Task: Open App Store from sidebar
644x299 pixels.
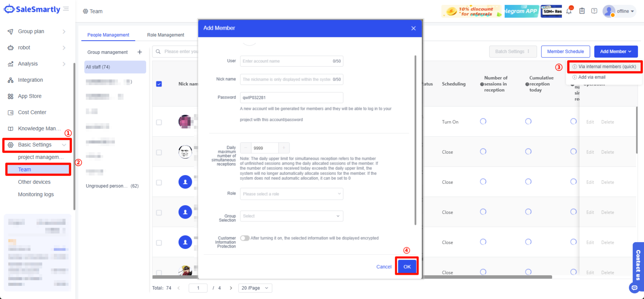Action: (x=30, y=96)
